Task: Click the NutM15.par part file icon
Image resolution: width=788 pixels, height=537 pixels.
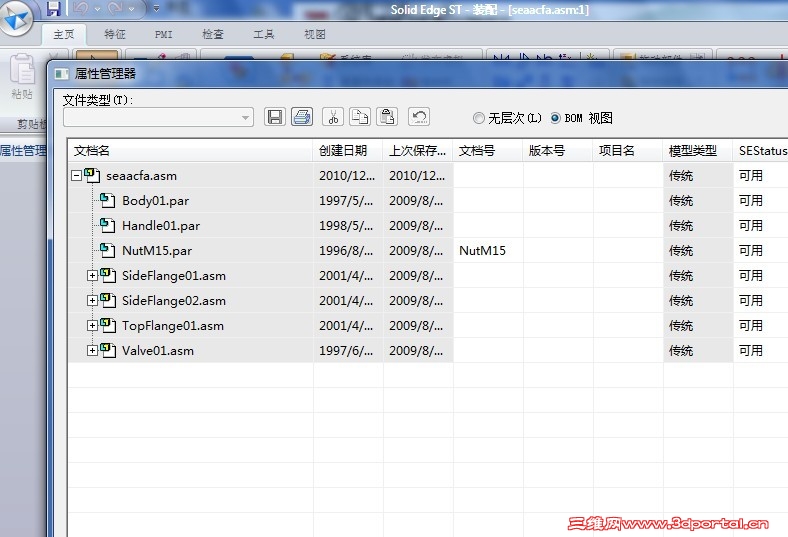Action: click(107, 250)
